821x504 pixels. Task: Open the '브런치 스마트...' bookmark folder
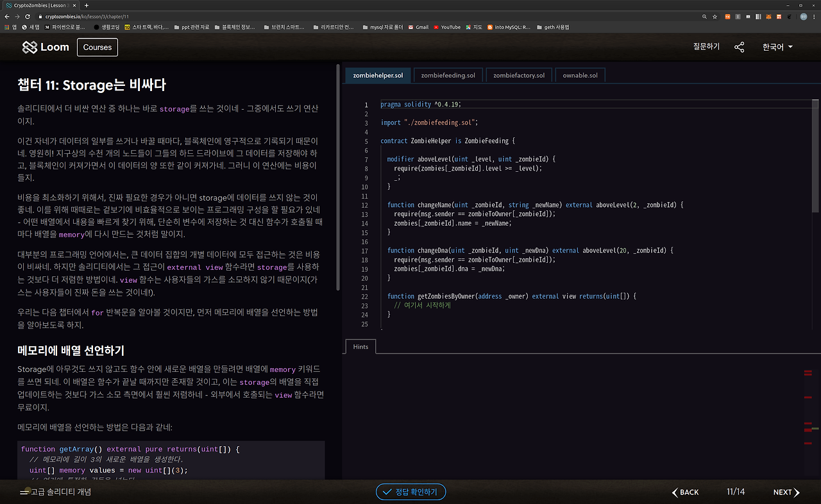click(x=284, y=27)
